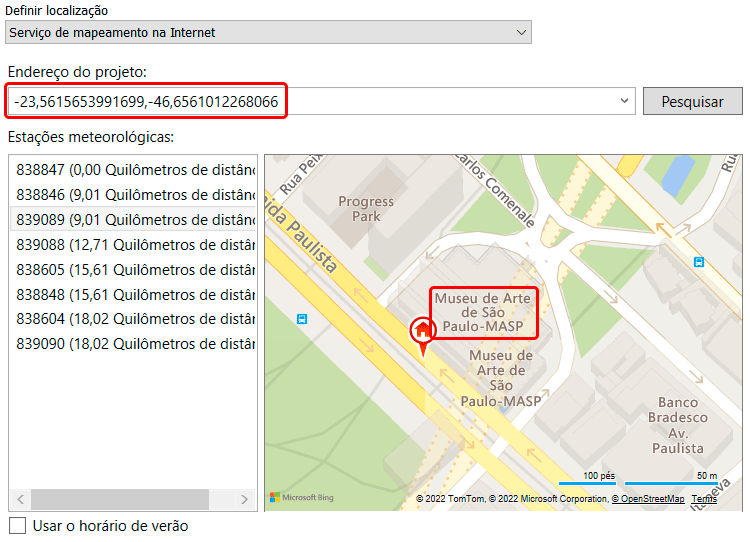
Task: Click the bus stop icon on Avenida Paulista
Action: 302,319
